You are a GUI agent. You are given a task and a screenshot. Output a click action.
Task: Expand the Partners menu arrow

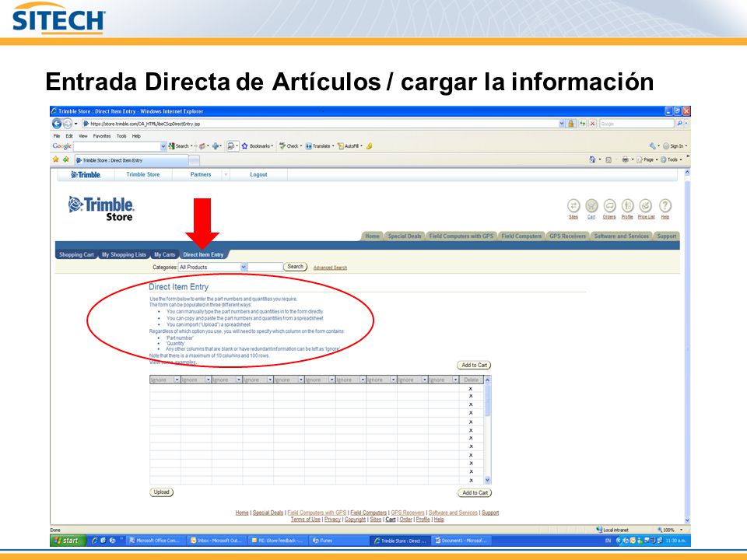[226, 175]
